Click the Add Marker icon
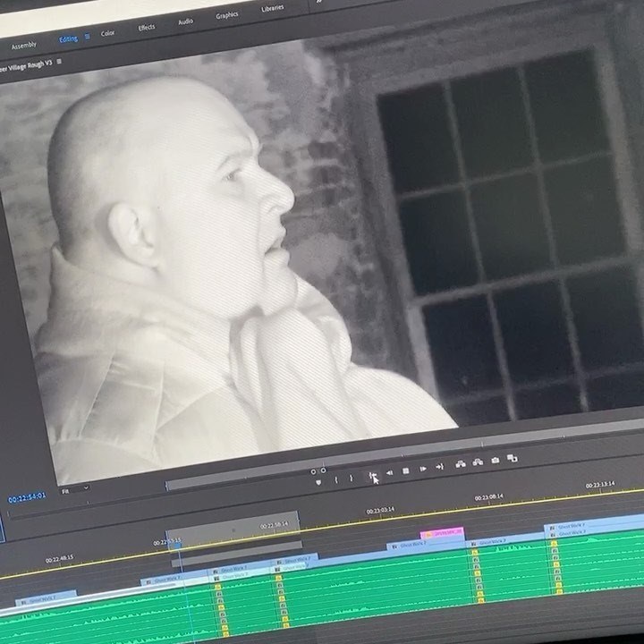This screenshot has width=644, height=644. pos(318,483)
